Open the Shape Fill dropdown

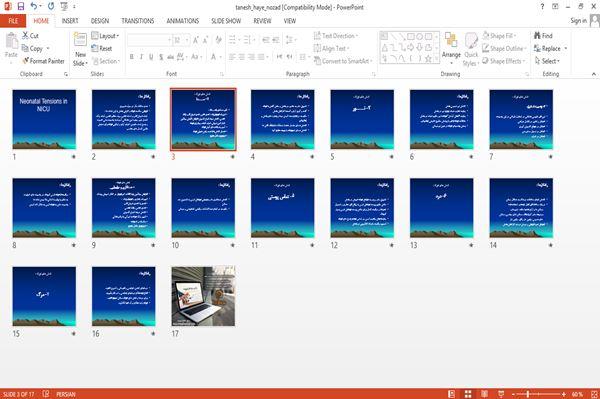point(499,36)
